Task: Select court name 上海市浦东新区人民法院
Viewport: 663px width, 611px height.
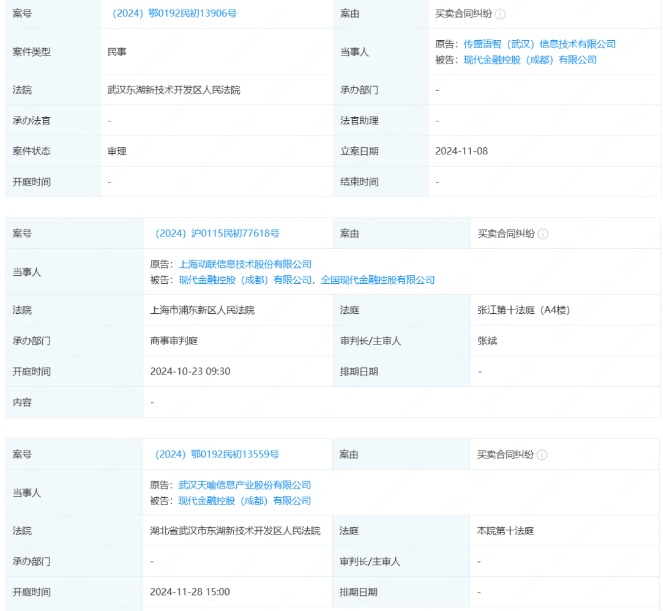Action: pyautogui.click(x=203, y=310)
